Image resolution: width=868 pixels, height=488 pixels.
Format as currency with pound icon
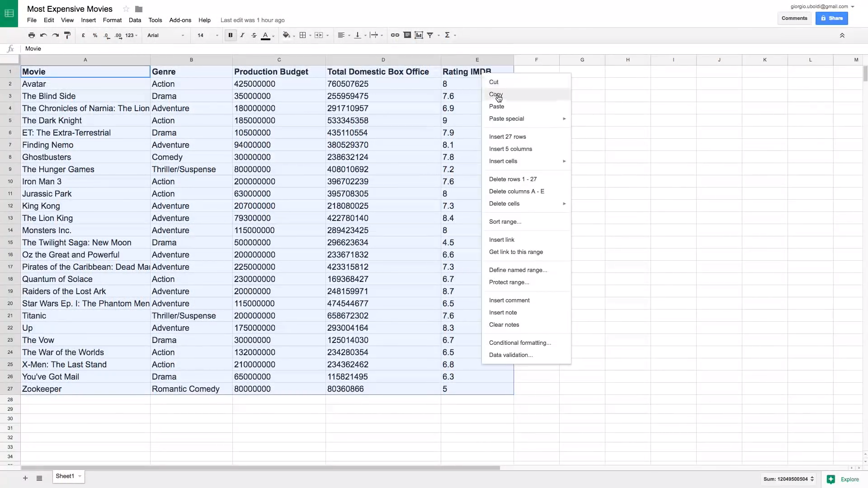(x=83, y=35)
